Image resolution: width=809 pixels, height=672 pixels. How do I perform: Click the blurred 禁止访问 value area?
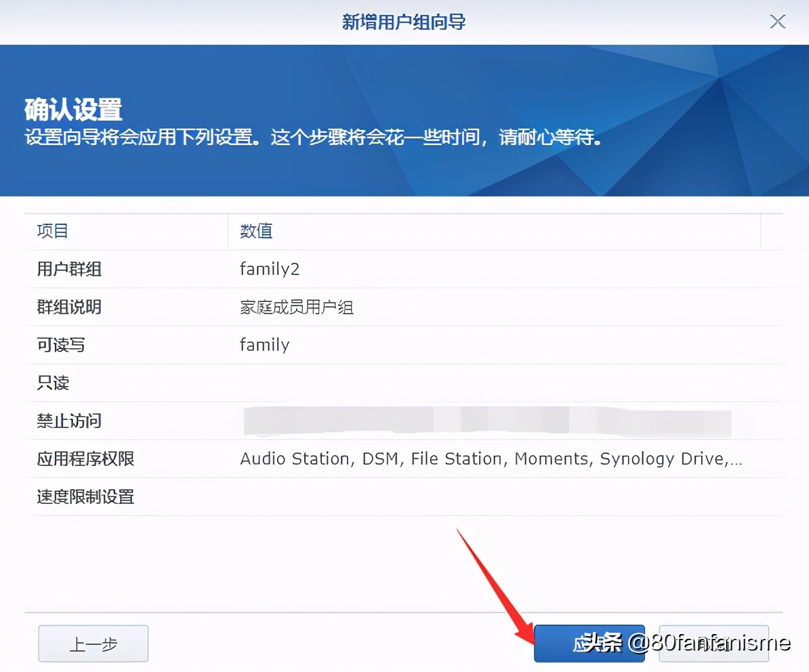tap(488, 421)
